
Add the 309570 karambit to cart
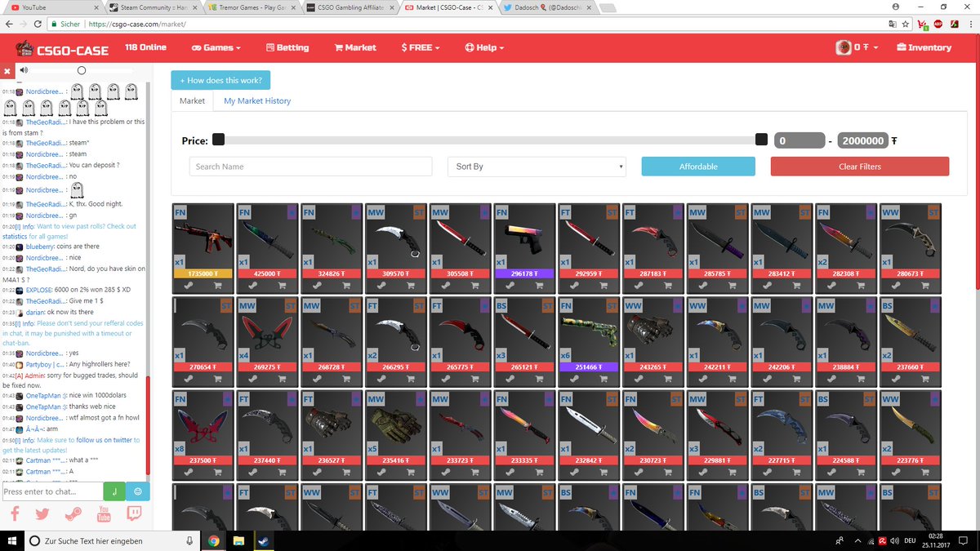pyautogui.click(x=412, y=286)
